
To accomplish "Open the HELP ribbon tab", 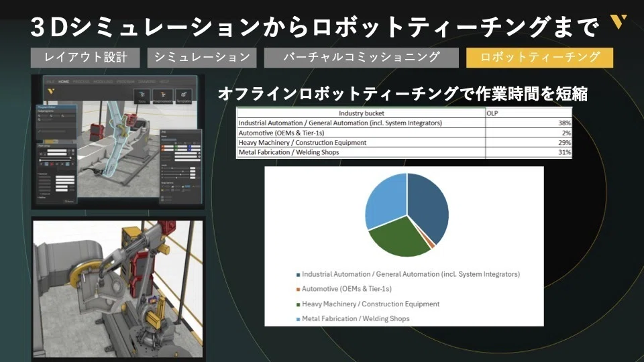I will [x=164, y=82].
